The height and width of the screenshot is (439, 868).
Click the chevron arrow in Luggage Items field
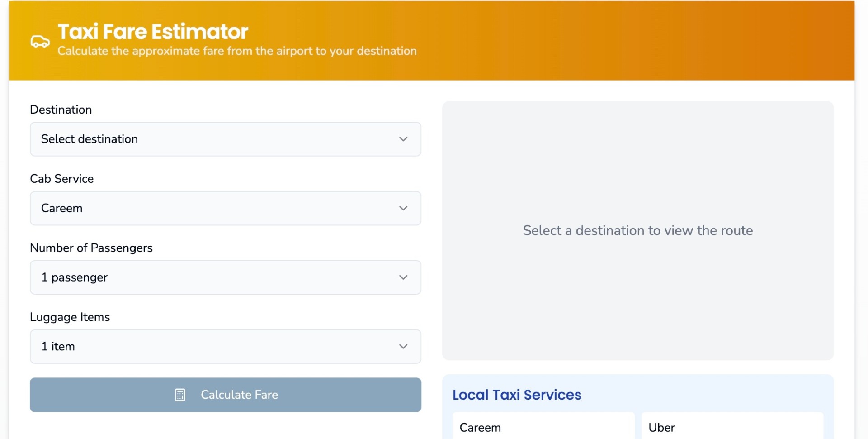click(x=403, y=347)
